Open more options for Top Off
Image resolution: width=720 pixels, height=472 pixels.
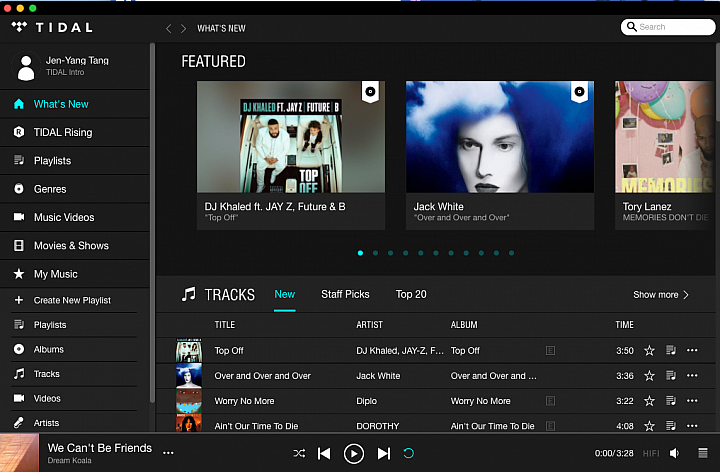pos(692,351)
